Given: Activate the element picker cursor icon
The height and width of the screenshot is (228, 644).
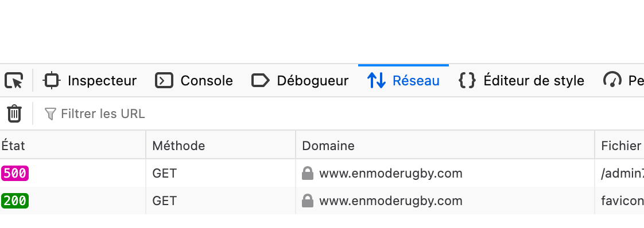Looking at the screenshot, I should pyautogui.click(x=14, y=80).
